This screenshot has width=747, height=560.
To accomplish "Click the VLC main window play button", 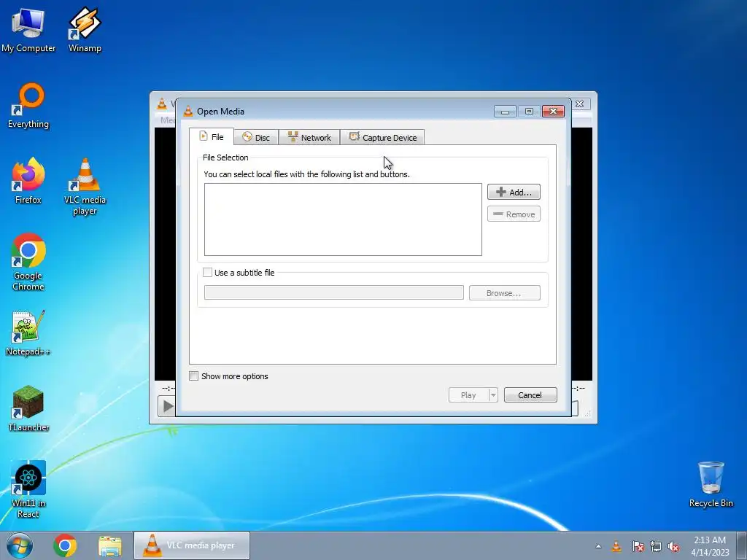I will pos(167,405).
